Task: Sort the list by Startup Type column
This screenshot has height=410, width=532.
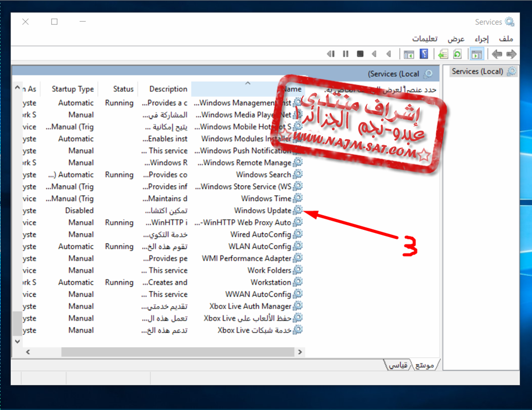Action: pyautogui.click(x=72, y=89)
